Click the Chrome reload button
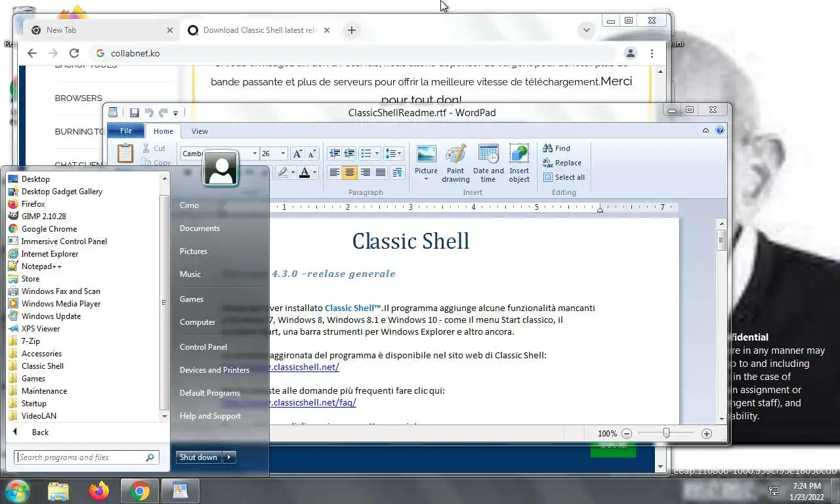The height and width of the screenshot is (504, 840). [x=74, y=53]
